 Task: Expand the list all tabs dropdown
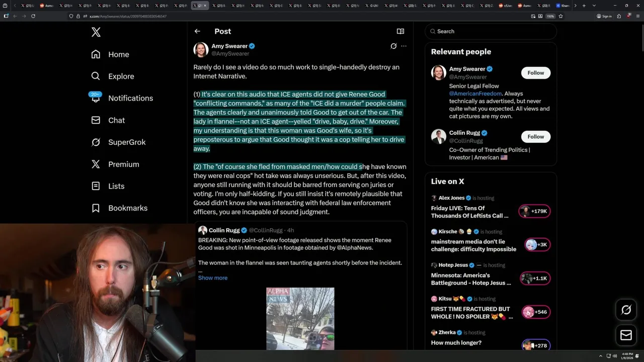tap(594, 6)
